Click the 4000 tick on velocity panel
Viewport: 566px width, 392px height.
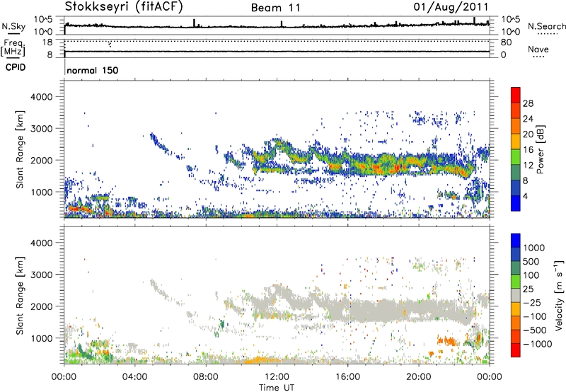41,243
